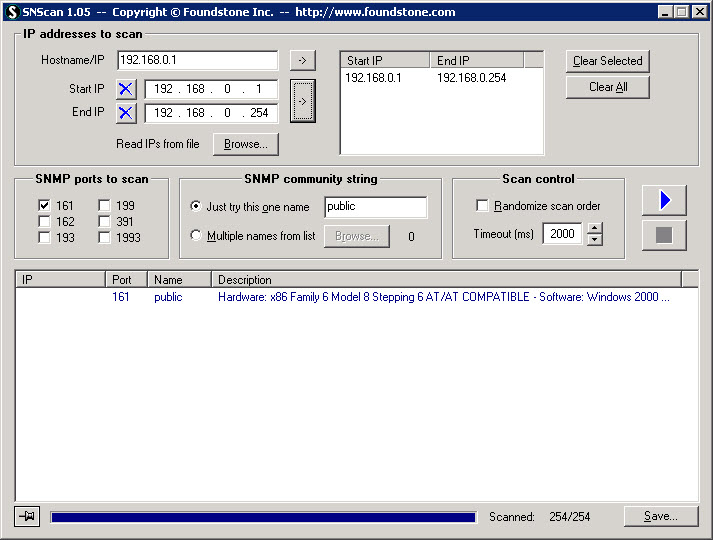This screenshot has height=540, width=713.
Task: Minimize the SNScan window
Action: point(665,12)
